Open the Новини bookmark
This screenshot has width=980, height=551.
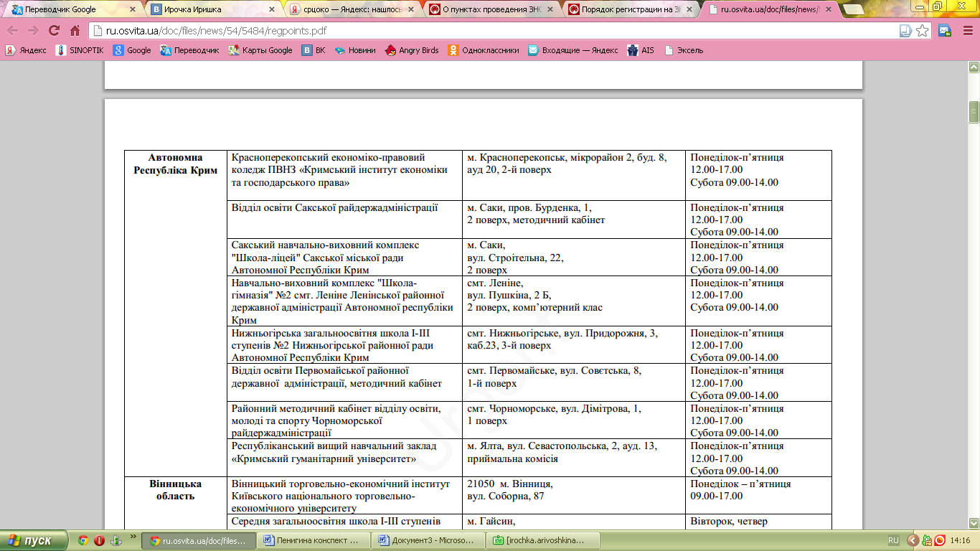pos(355,50)
